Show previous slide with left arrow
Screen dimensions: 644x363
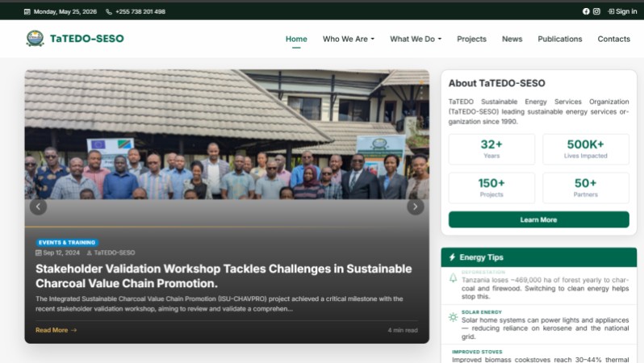38,207
